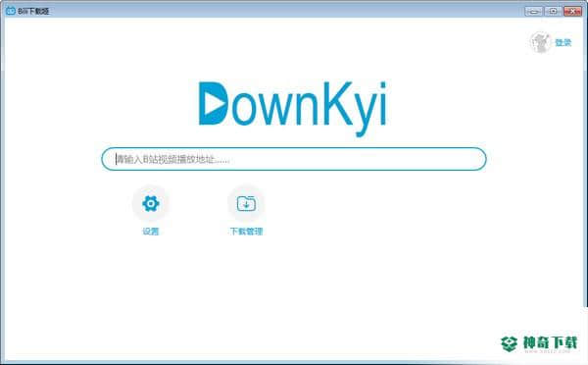Minimize the downloader window
This screenshot has width=588, height=365.
534,11
